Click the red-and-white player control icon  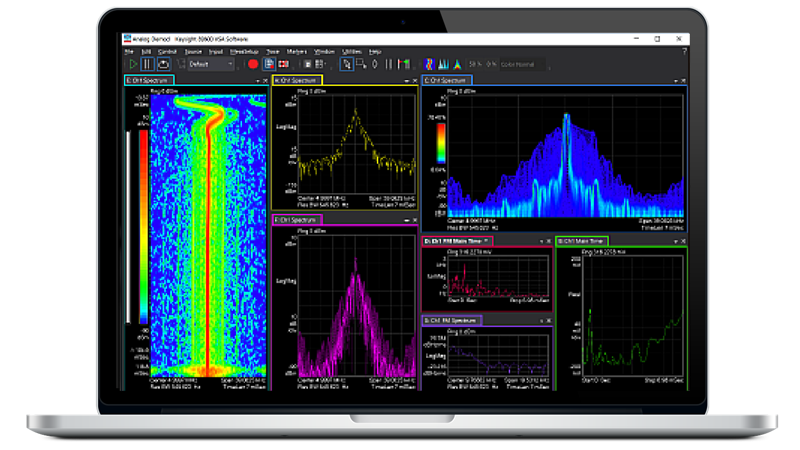coord(284,64)
